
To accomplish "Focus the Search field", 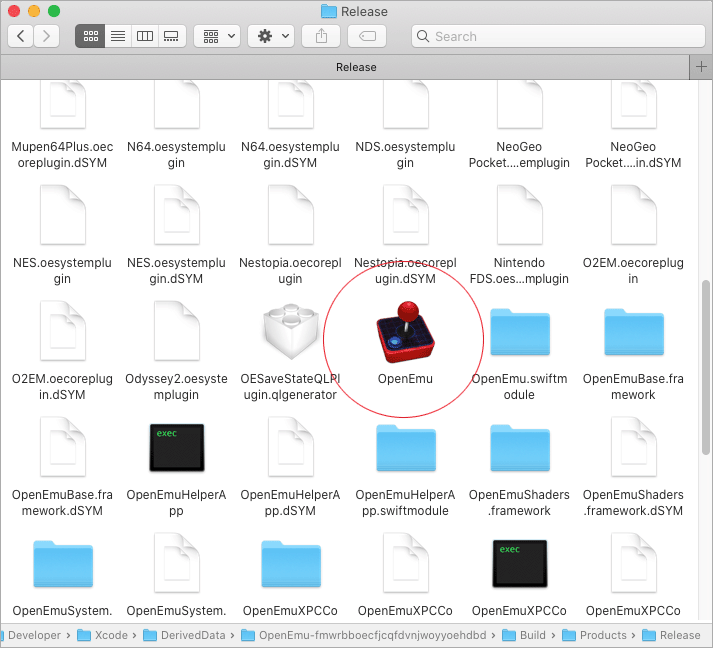I will click(558, 36).
